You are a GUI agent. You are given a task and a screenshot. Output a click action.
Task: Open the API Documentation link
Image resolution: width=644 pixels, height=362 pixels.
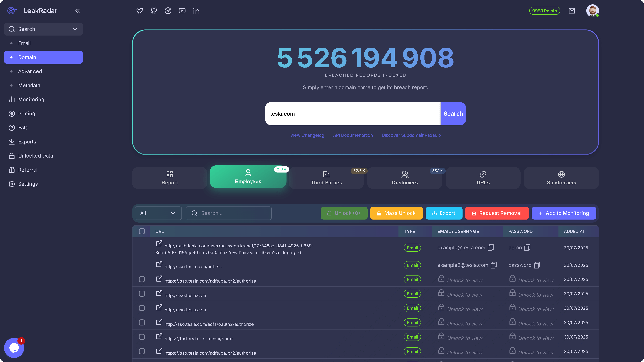353,135
